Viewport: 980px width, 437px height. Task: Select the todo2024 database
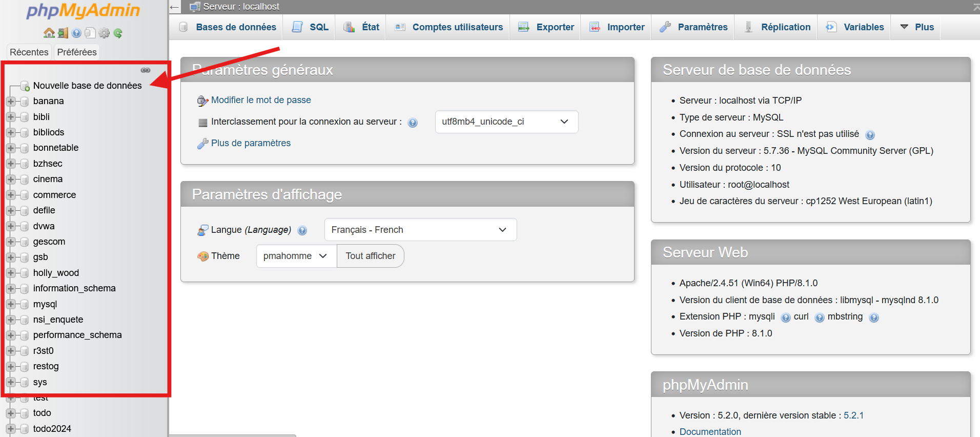pos(52,429)
